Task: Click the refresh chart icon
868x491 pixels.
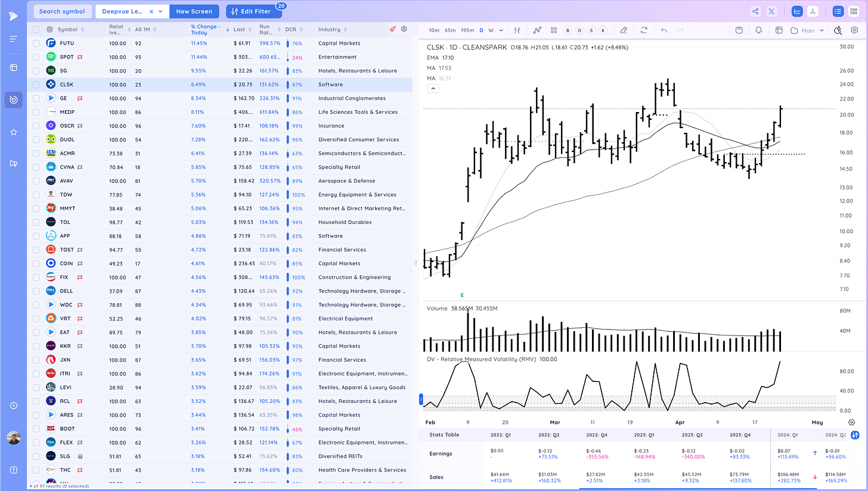Action: pyautogui.click(x=644, y=30)
